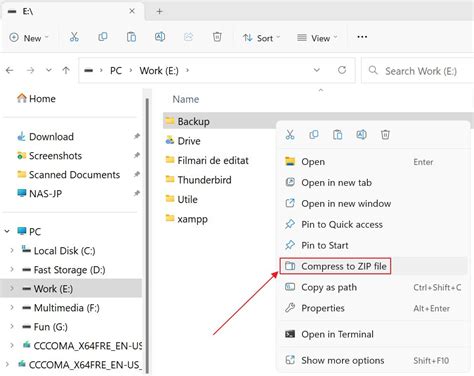474x376 pixels.
Task: Click the Up one level arrow
Action: [x=66, y=70]
